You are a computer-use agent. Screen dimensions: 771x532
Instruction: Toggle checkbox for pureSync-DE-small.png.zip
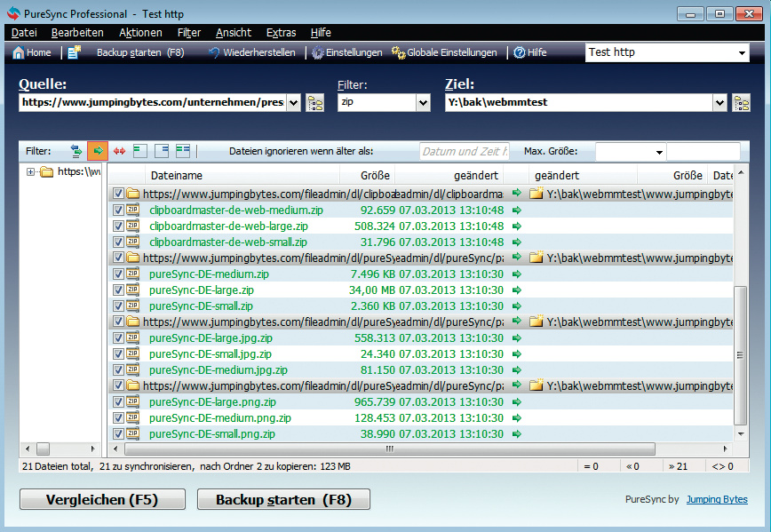pos(119,434)
